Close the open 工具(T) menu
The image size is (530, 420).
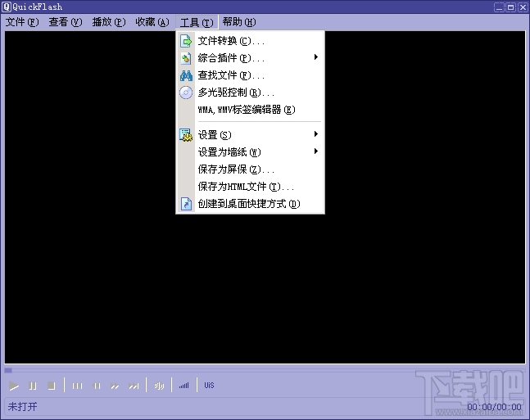[x=197, y=22]
